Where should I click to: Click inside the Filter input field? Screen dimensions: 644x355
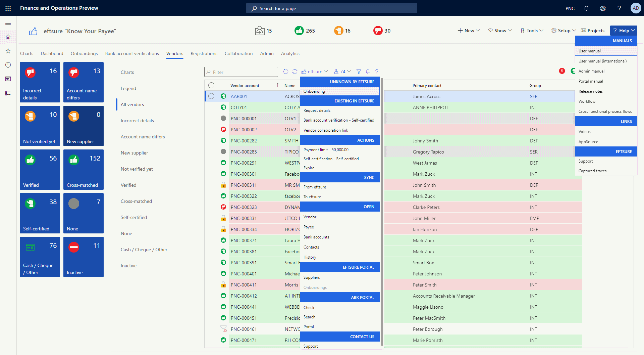click(x=241, y=72)
